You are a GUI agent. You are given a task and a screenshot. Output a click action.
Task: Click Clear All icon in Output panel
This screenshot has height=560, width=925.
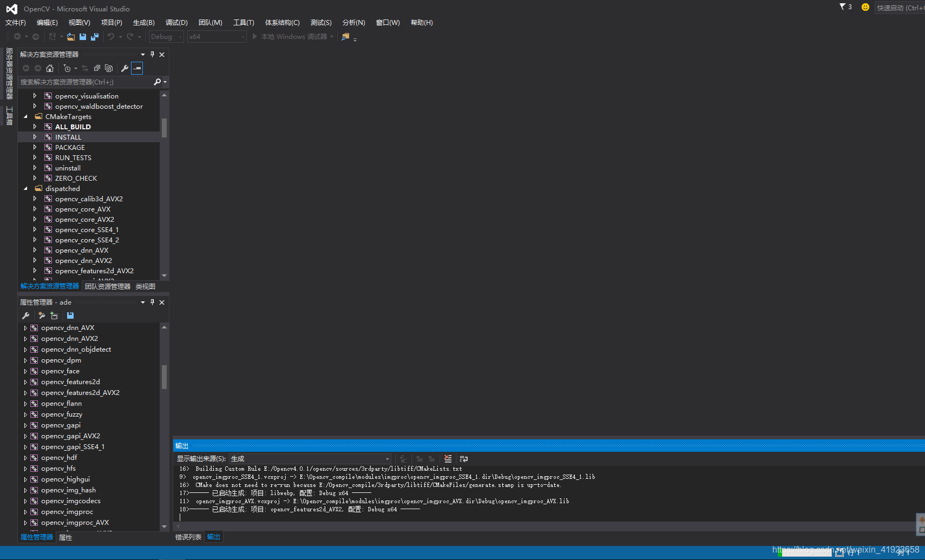pyautogui.click(x=448, y=458)
